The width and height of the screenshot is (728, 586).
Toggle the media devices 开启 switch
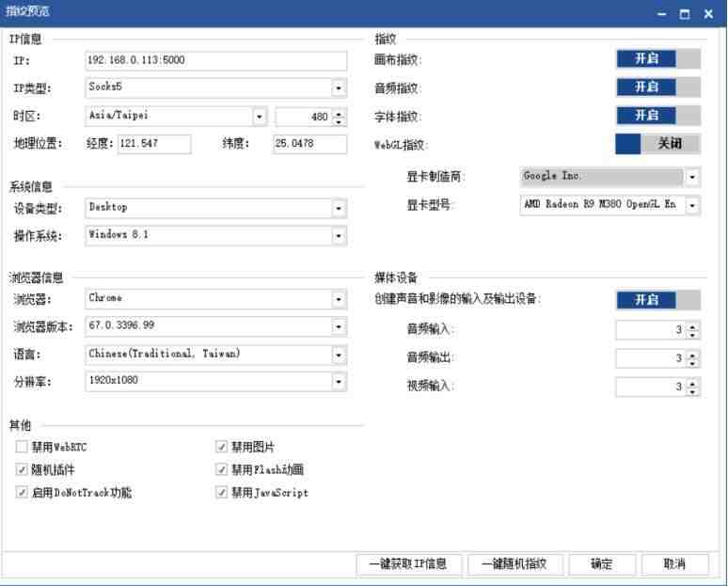(657, 300)
